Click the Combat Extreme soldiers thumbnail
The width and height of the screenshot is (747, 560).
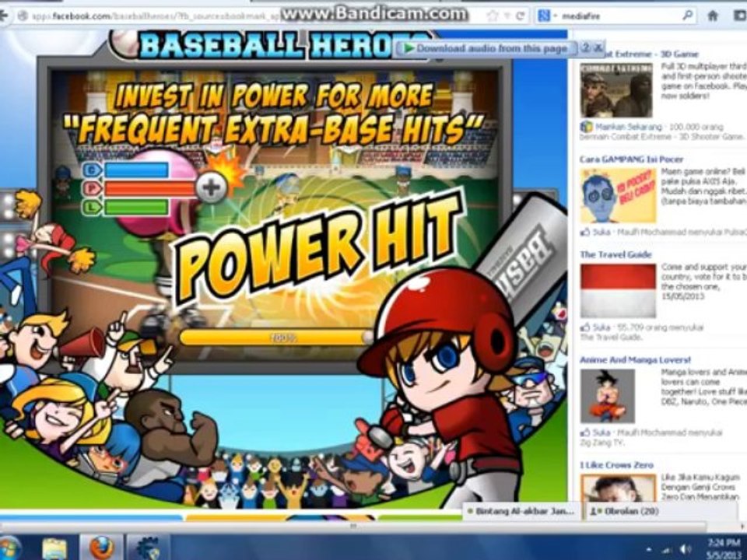(x=616, y=90)
